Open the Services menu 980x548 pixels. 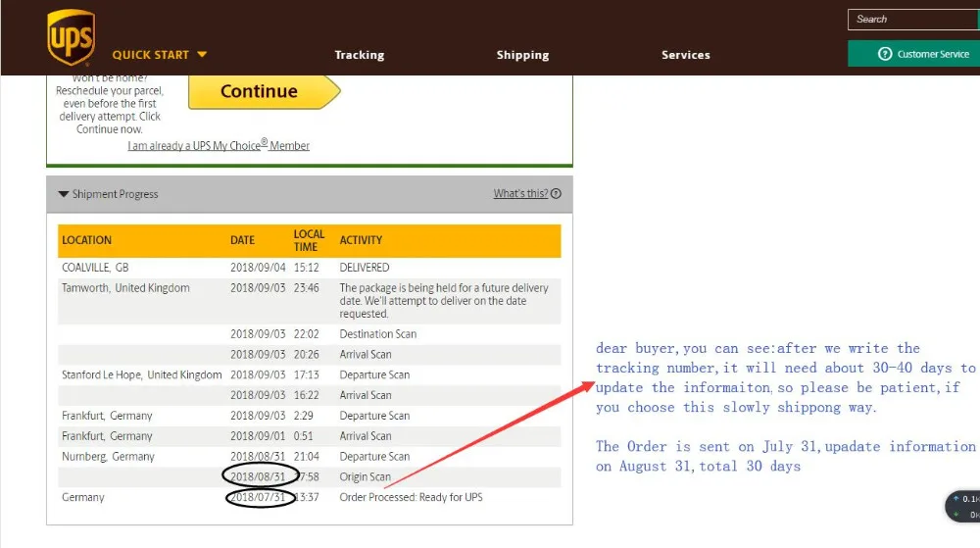(x=686, y=55)
